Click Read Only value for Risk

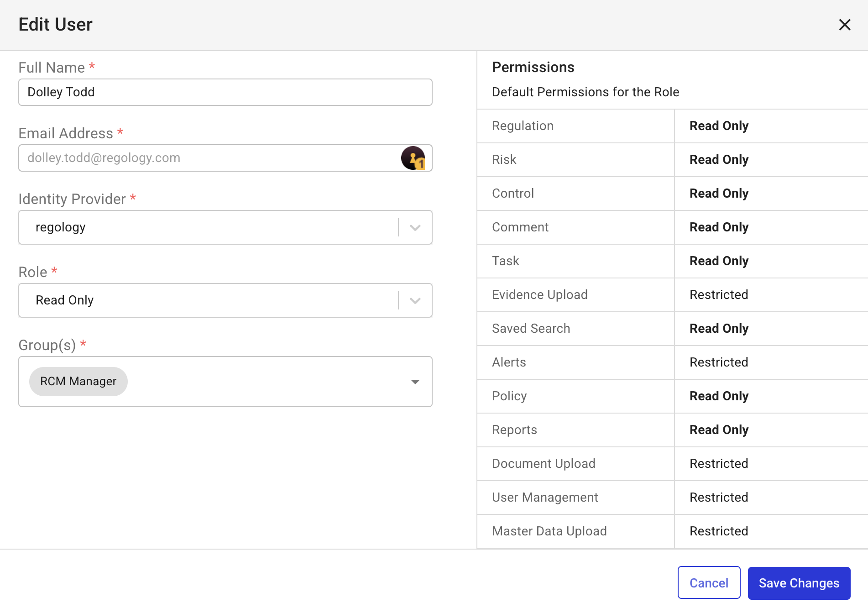tap(719, 160)
